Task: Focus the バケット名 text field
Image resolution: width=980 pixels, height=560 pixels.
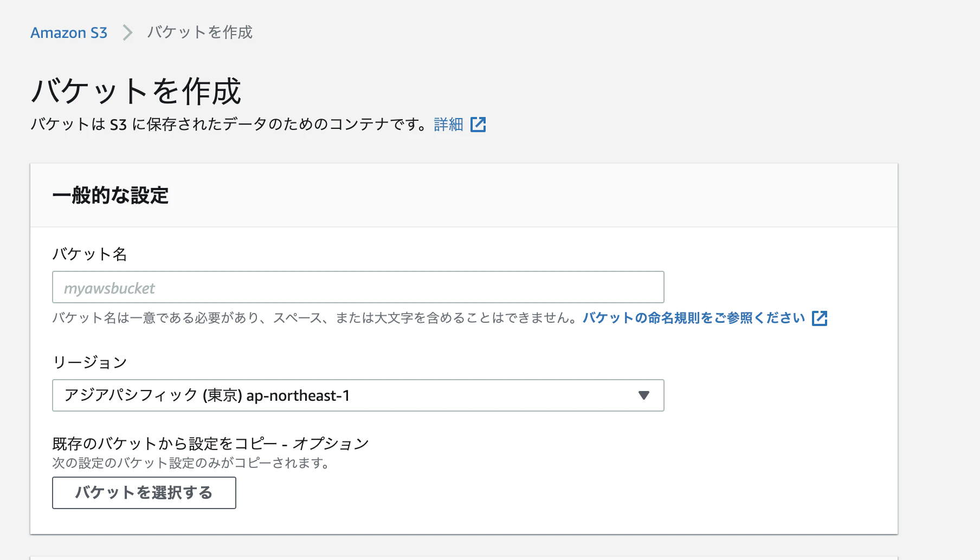Action: 358,287
